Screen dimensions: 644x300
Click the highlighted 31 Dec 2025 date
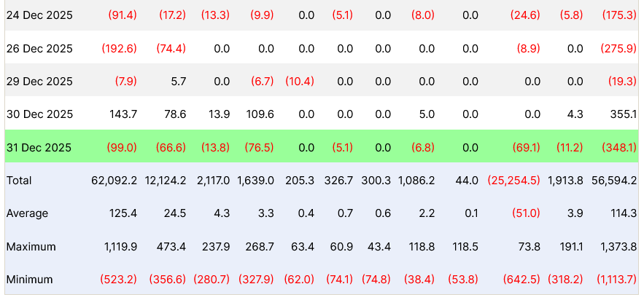pyautogui.click(x=39, y=147)
